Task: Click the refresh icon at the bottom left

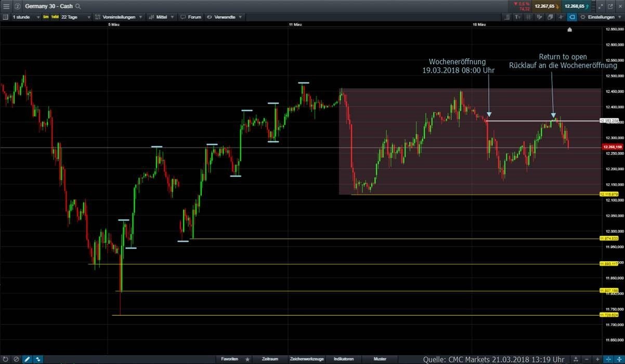Action: (5, 359)
